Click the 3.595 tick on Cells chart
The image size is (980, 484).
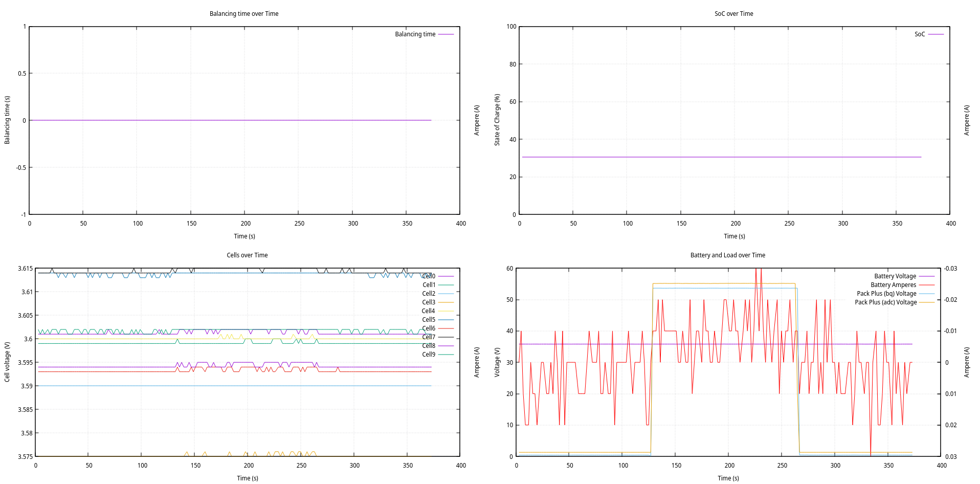click(25, 363)
